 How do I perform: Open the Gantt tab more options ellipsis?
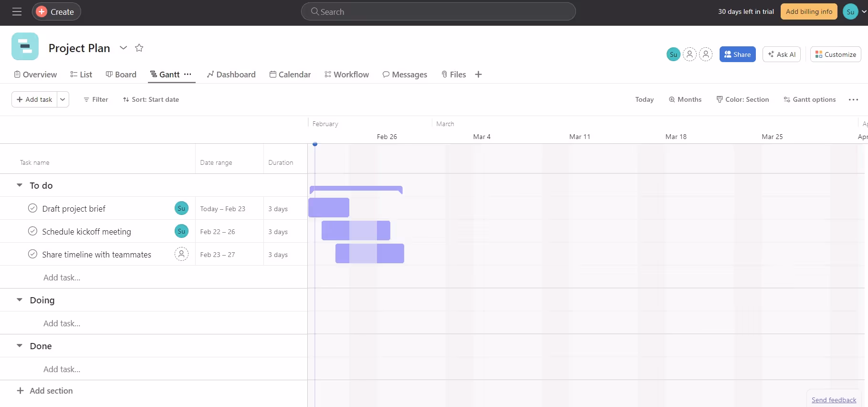tap(188, 75)
